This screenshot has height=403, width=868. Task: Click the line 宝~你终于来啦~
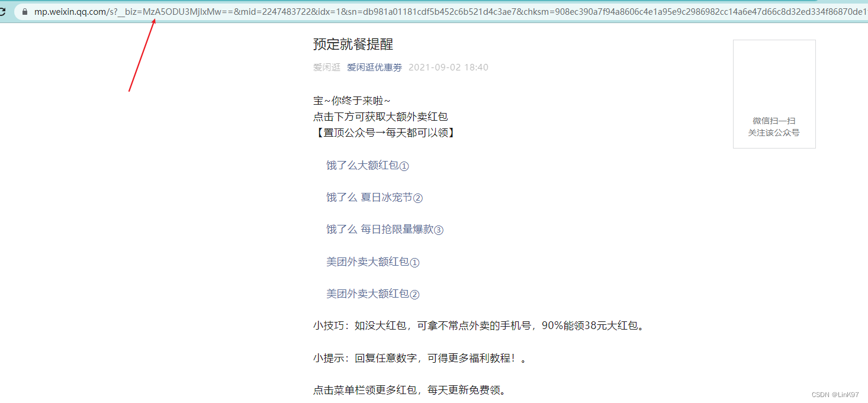[x=354, y=100]
